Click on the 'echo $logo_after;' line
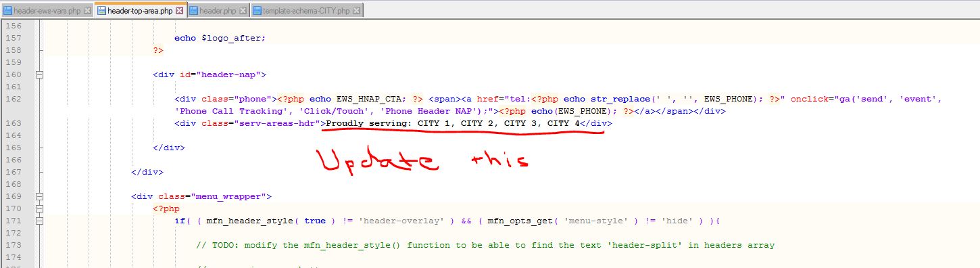 tap(220, 38)
